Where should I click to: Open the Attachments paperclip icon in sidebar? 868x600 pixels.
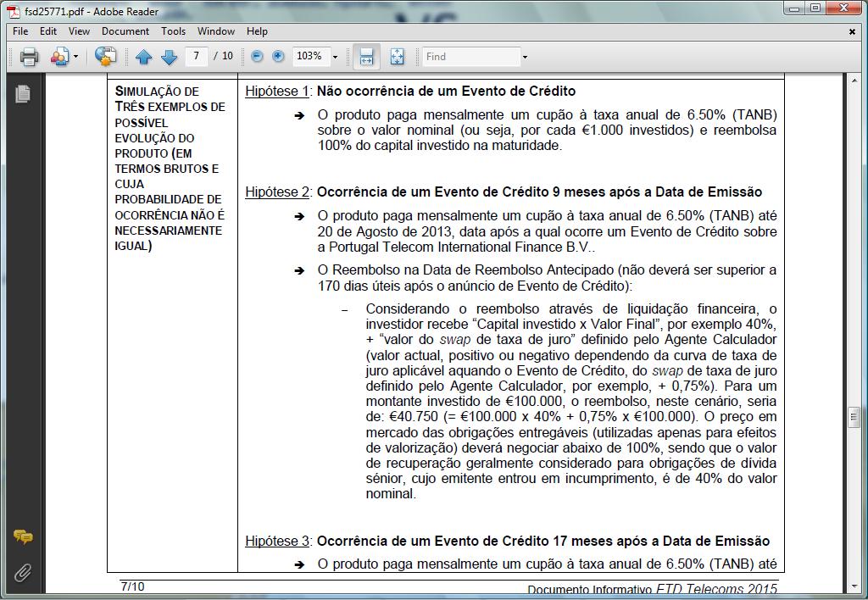[x=23, y=573]
